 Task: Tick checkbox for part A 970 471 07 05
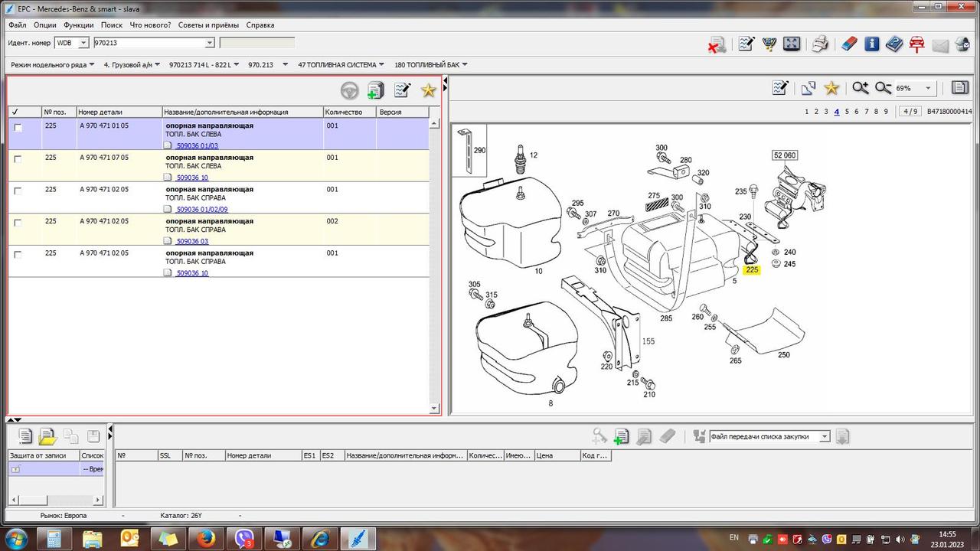click(x=18, y=159)
